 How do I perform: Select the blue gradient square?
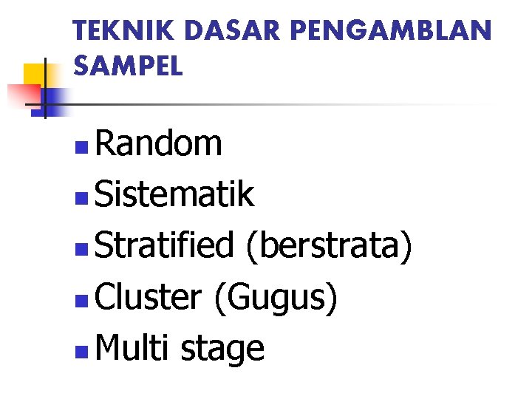(x=53, y=96)
